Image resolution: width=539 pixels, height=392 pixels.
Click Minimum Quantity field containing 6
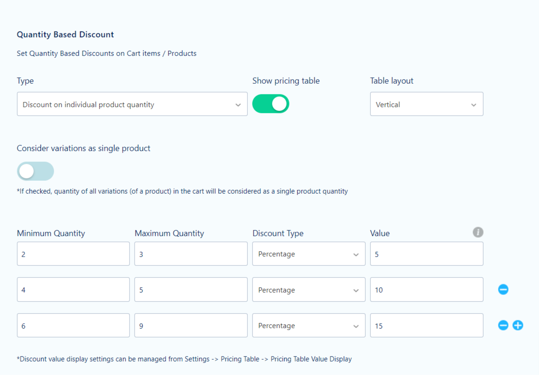click(73, 325)
